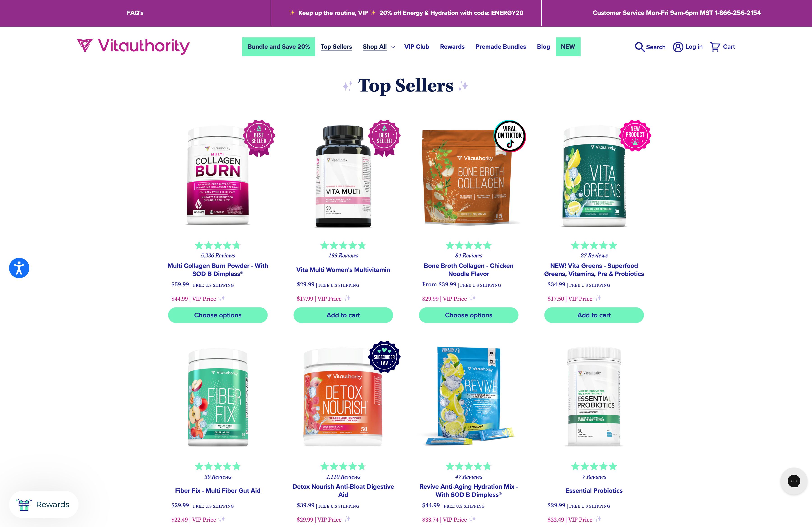Go to Premade Bundles in navigation
The image size is (812, 527).
click(x=501, y=47)
